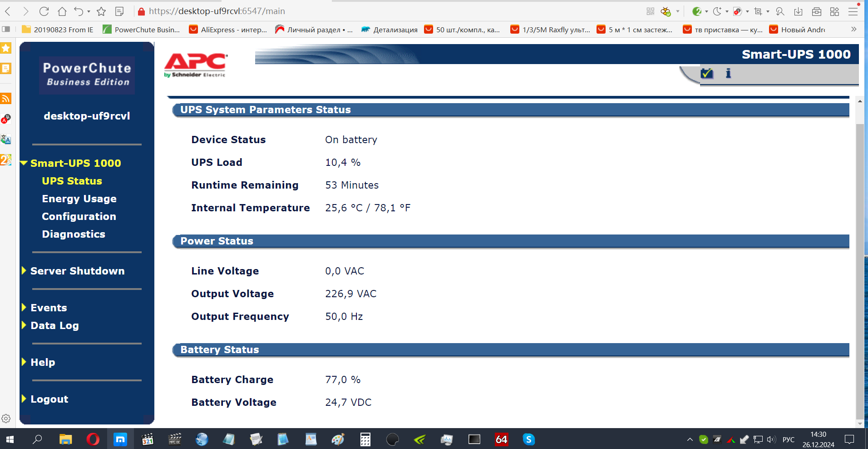Open the UPS Status page
Screen dimensions: 868x449
point(72,181)
